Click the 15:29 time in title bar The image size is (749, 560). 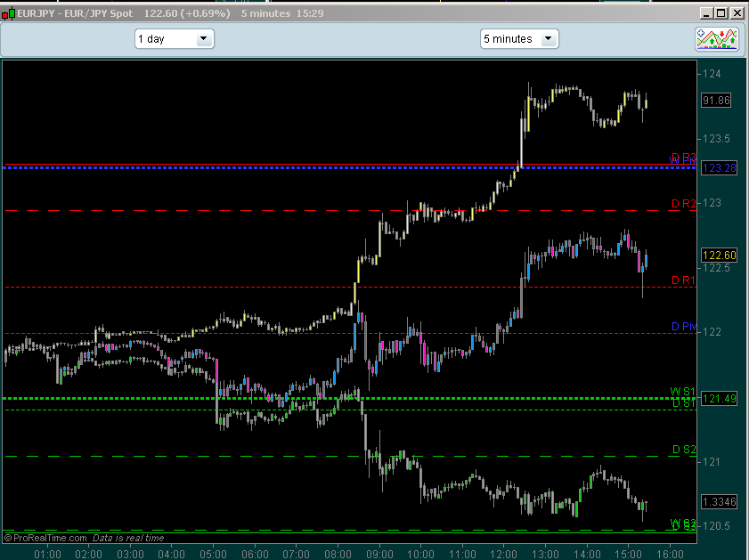pos(310,13)
